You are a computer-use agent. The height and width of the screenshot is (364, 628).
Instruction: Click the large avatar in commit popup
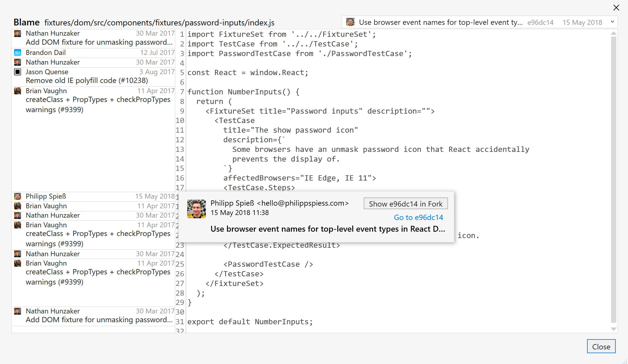pyautogui.click(x=196, y=209)
